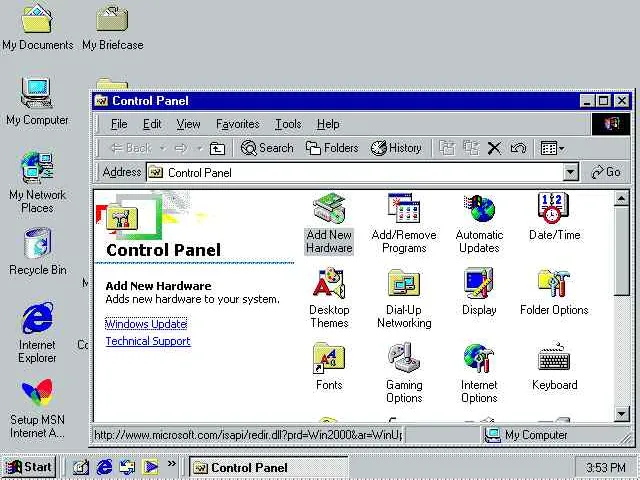Select My Network Places desktop icon
The height and width of the screenshot is (480, 640).
point(37,182)
